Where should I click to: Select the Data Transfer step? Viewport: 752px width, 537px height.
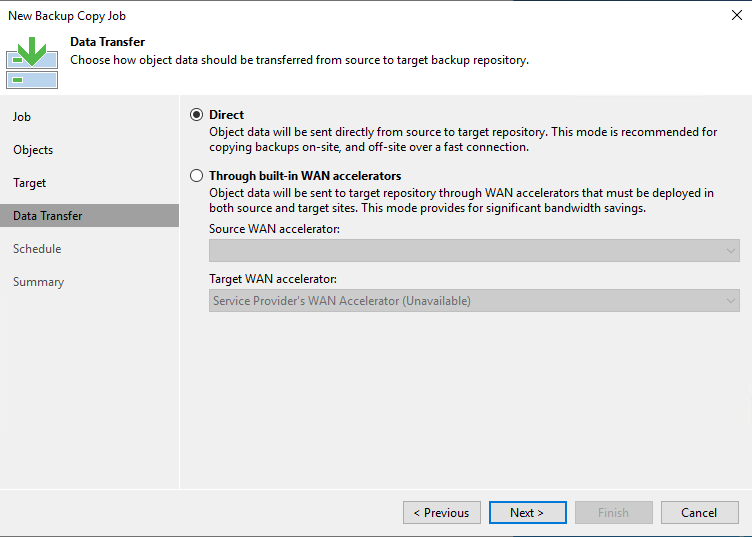(x=89, y=216)
